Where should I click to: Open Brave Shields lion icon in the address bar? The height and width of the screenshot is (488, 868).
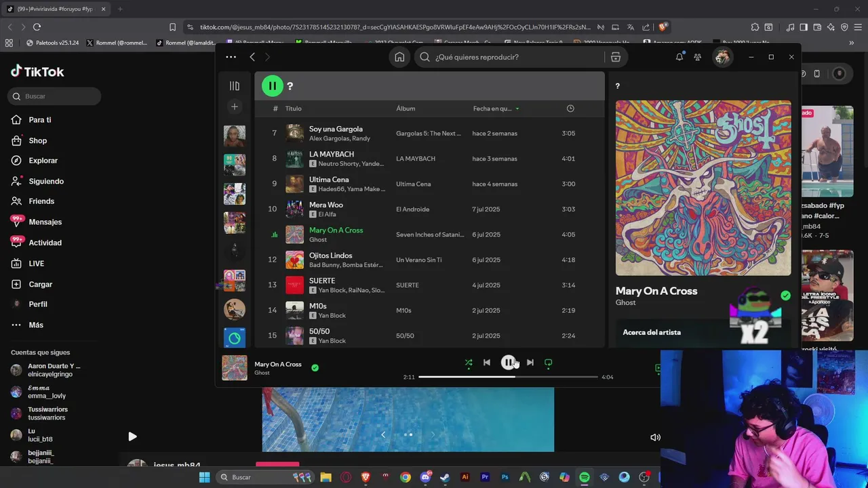tap(663, 27)
